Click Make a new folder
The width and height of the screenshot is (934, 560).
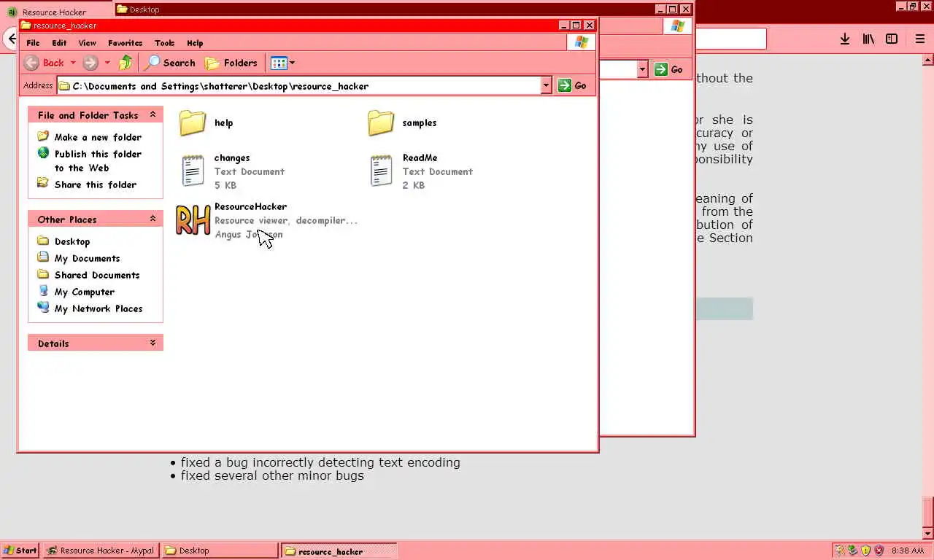pos(98,137)
